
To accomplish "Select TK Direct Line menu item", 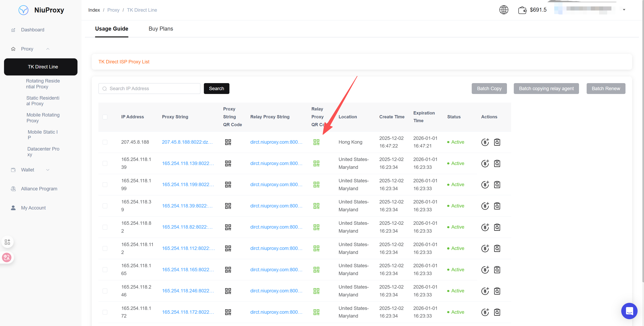I will [41, 67].
